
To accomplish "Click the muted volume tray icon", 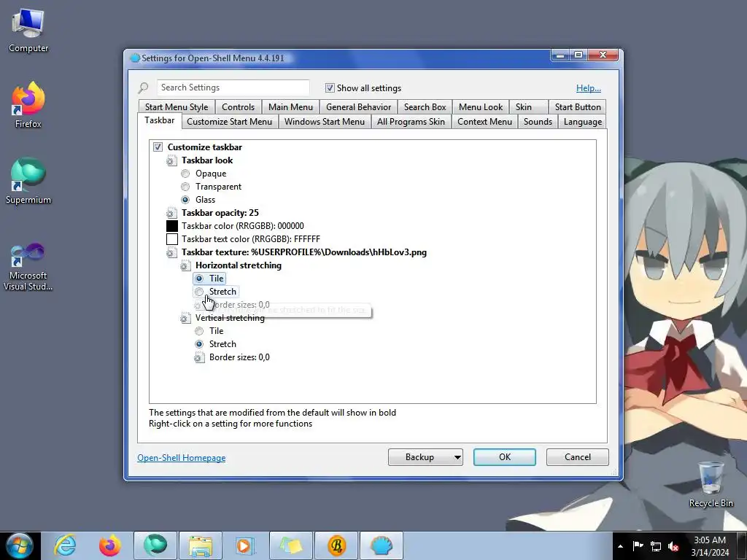I will point(673,546).
